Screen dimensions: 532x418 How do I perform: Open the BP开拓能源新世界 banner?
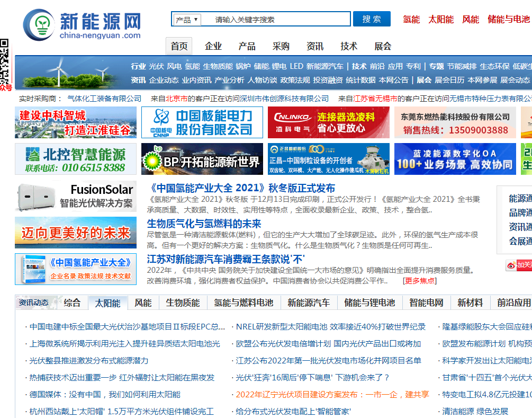click(x=202, y=159)
